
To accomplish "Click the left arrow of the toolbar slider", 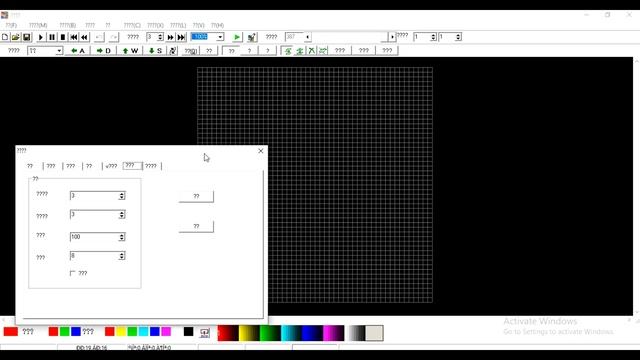I will [307, 37].
